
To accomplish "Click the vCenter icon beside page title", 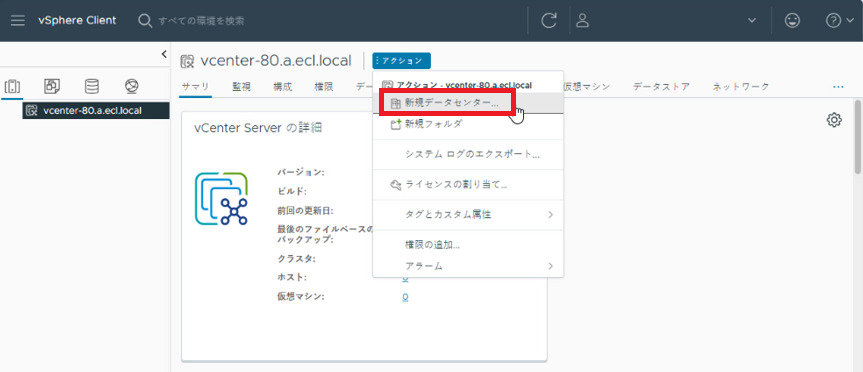I will pos(187,61).
